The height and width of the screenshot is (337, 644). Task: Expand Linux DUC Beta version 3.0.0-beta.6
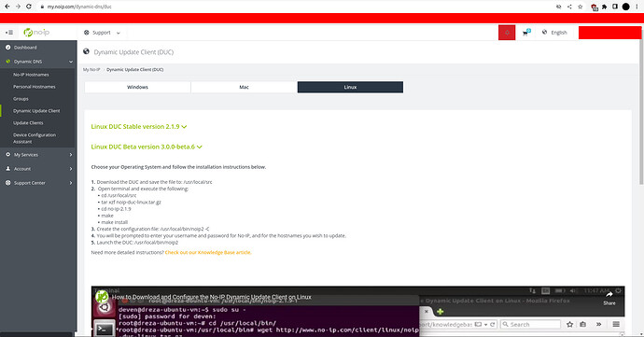[x=147, y=147]
